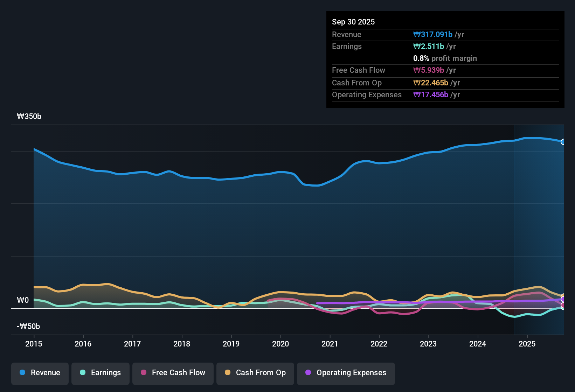Image resolution: width=575 pixels, height=392 pixels.
Task: Hide the Operating Expenses series
Action: pos(346,373)
